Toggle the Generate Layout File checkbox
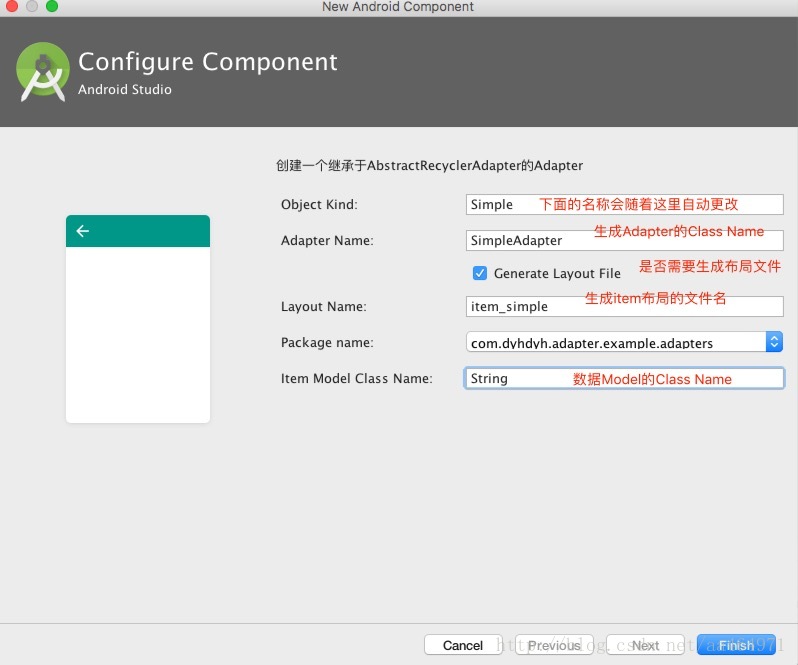798x665 pixels. pyautogui.click(x=479, y=273)
